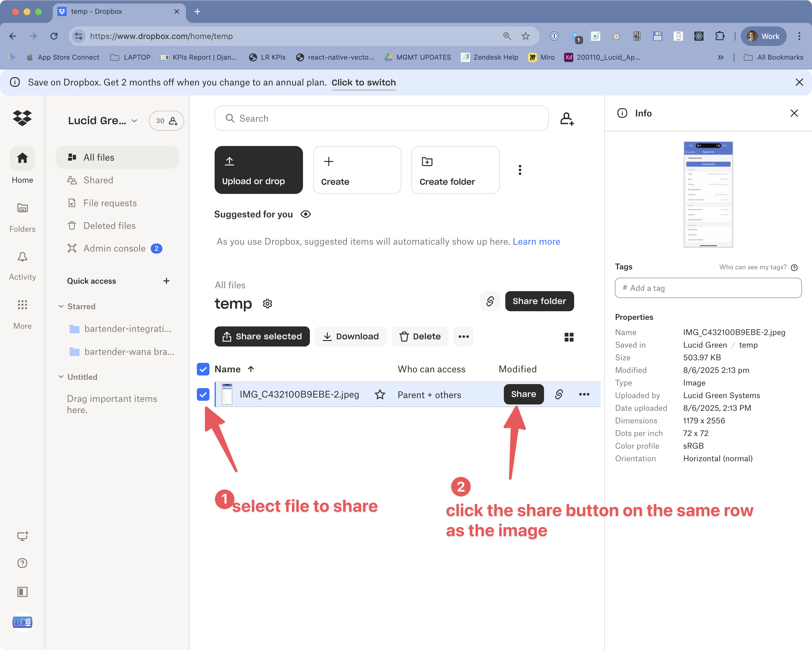This screenshot has height=650, width=812.
Task: Expand the Lucid Green team dropdown
Action: pos(134,120)
